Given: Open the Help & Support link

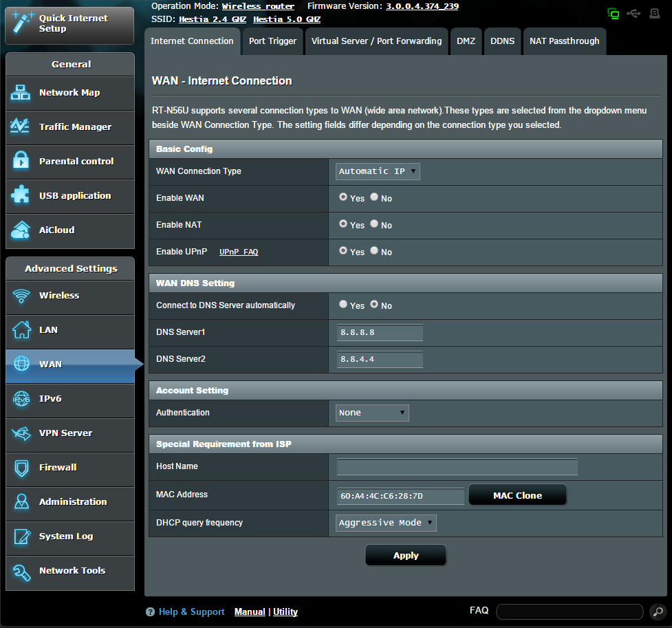Looking at the screenshot, I should 192,612.
